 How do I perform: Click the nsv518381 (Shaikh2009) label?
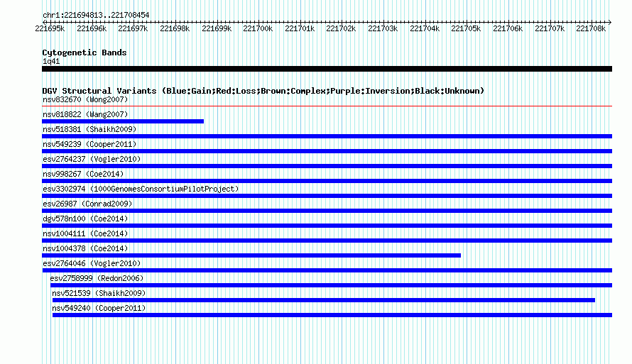[x=89, y=129]
